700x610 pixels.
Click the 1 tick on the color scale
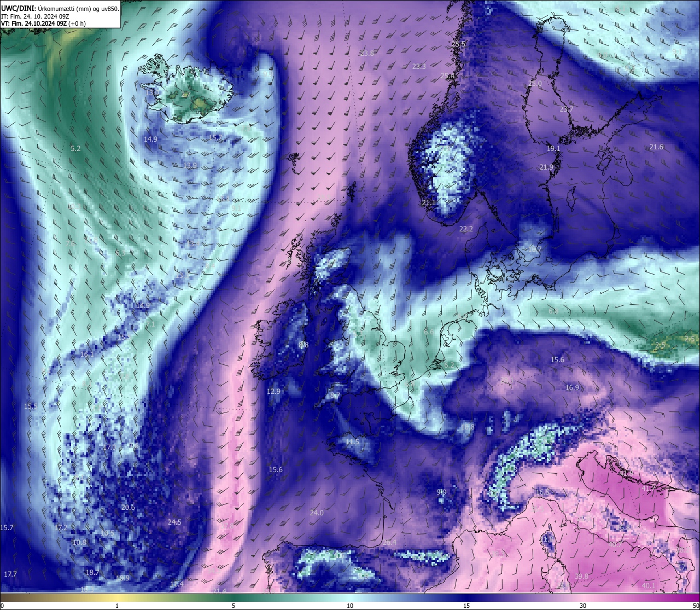pos(117,606)
